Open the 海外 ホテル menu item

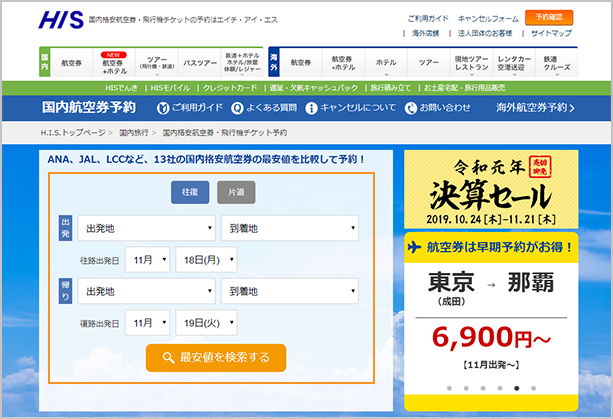click(386, 62)
